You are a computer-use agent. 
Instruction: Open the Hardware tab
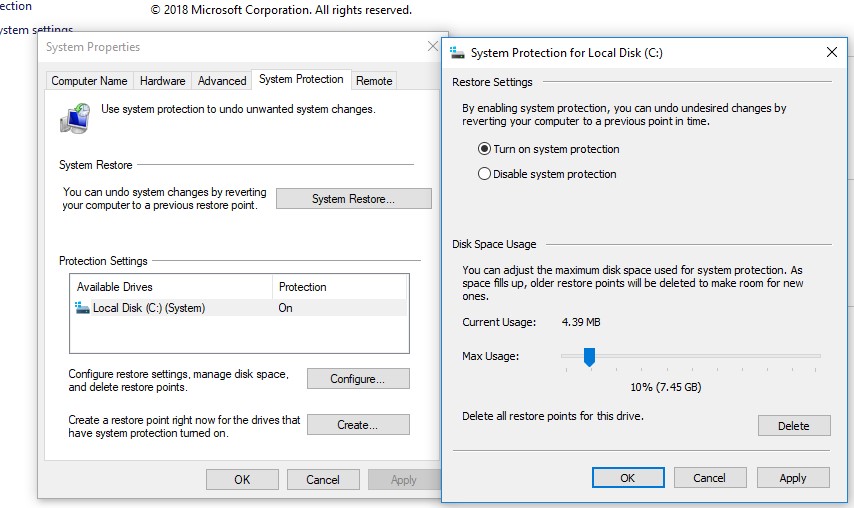[162, 81]
